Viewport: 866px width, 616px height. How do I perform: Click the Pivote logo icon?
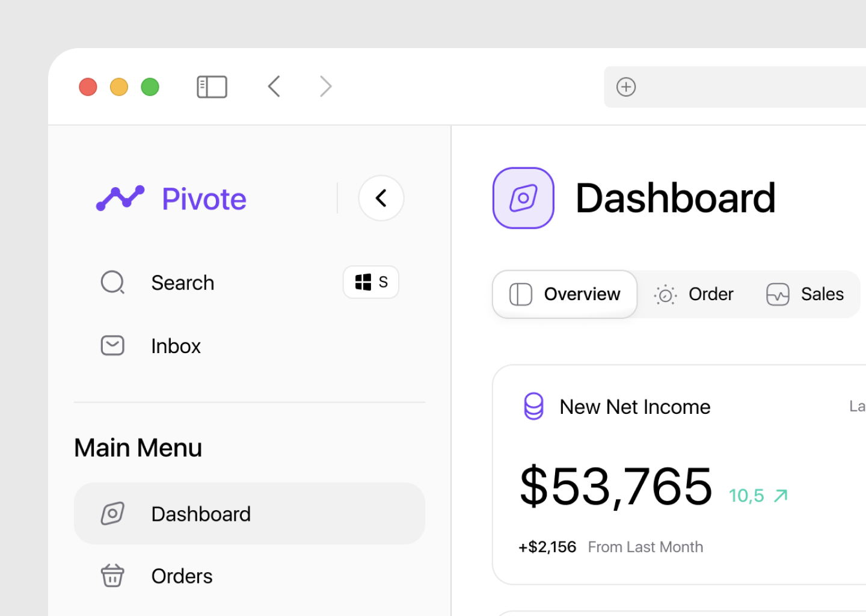click(120, 197)
